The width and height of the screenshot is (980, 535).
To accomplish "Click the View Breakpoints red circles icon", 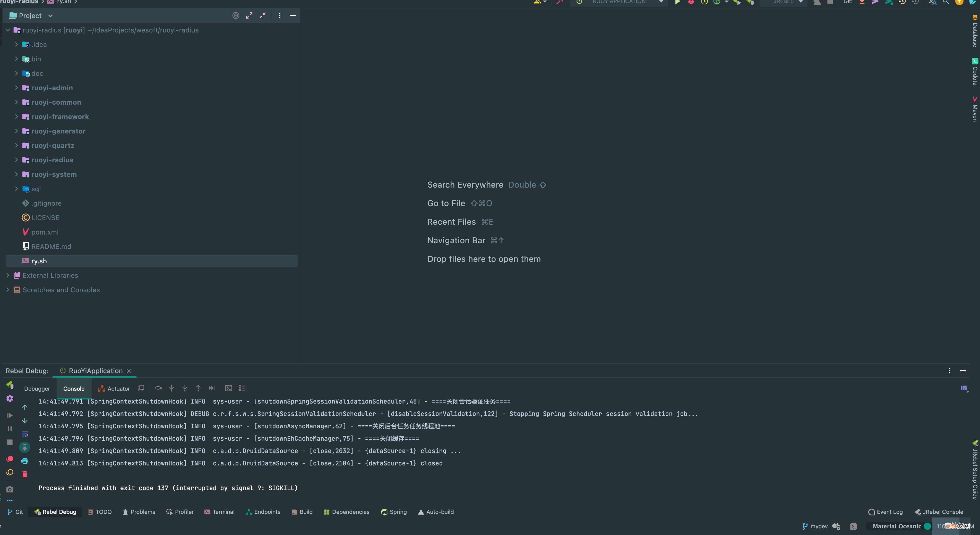I will click(10, 459).
